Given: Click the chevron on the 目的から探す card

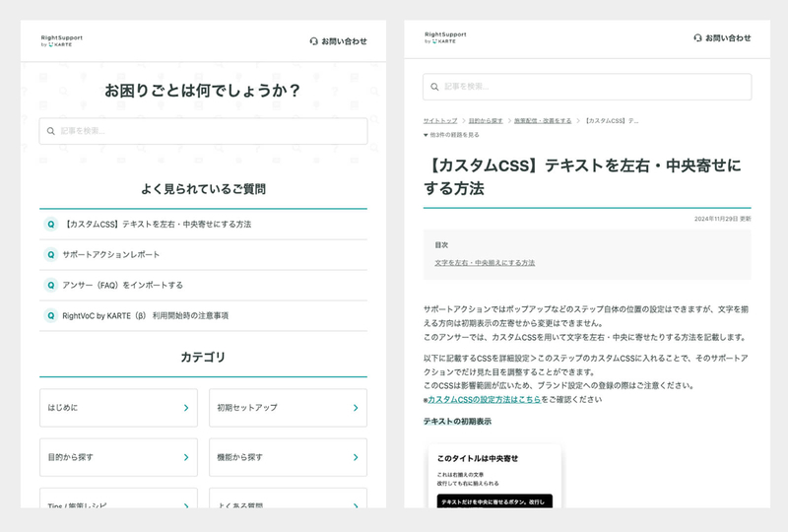Looking at the screenshot, I should click(186, 457).
